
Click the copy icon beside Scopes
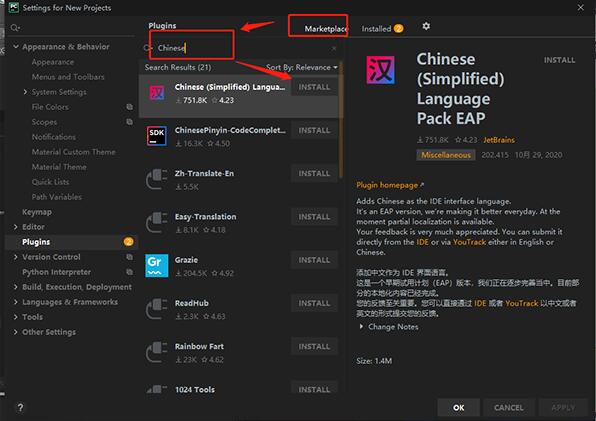click(130, 122)
